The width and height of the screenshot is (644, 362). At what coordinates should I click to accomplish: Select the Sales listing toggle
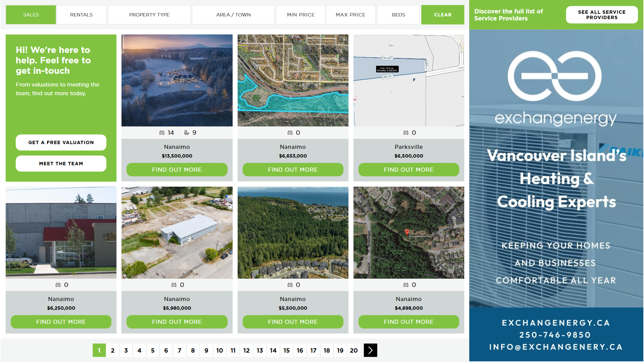point(31,15)
